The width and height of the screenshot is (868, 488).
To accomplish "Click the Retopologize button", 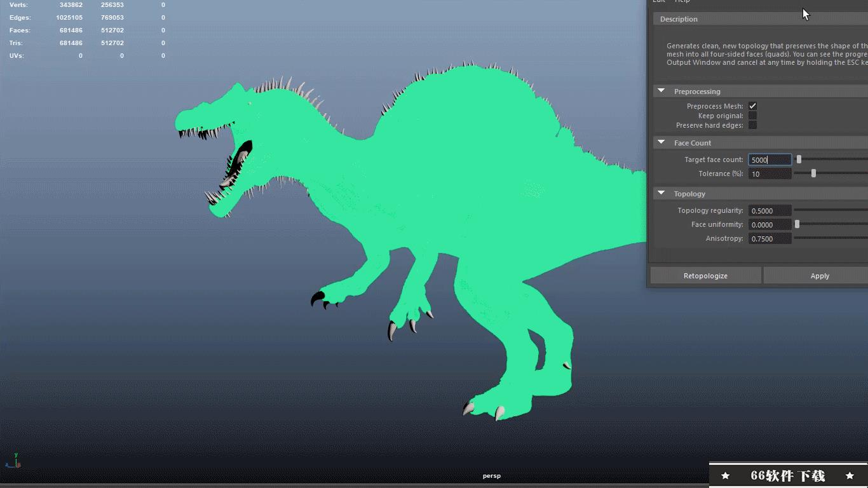I will pos(705,276).
